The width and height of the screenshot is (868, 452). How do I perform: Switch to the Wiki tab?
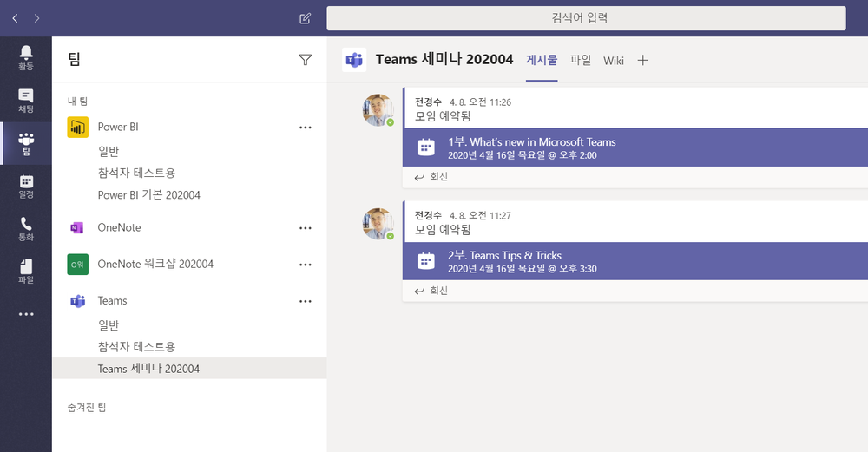[x=614, y=60]
